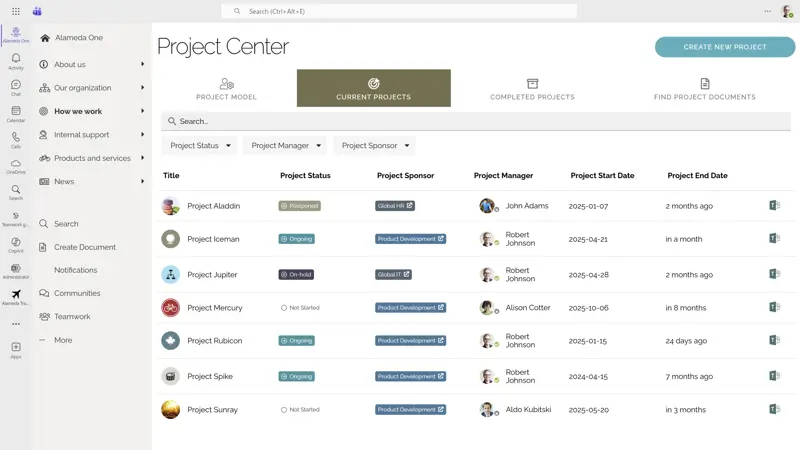Screen dimensions: 800x450
Task: Click John Adams manager name
Action: click(527, 206)
